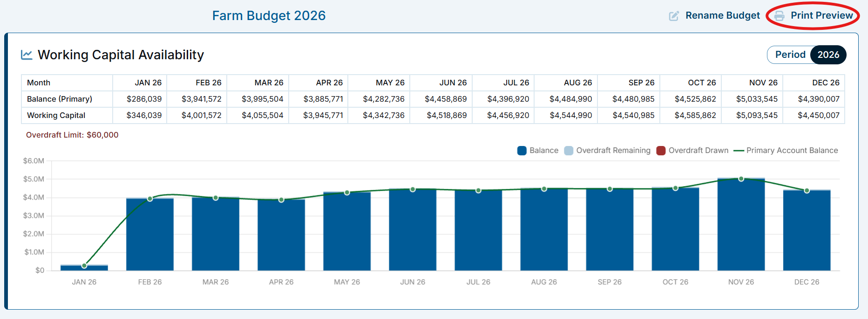This screenshot has width=868, height=319.
Task: Toggle the Balance legend series
Action: tap(538, 151)
